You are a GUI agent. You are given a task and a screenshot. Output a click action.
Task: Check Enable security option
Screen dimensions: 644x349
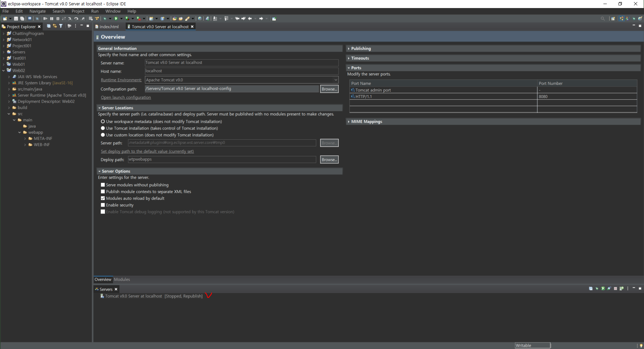click(103, 205)
